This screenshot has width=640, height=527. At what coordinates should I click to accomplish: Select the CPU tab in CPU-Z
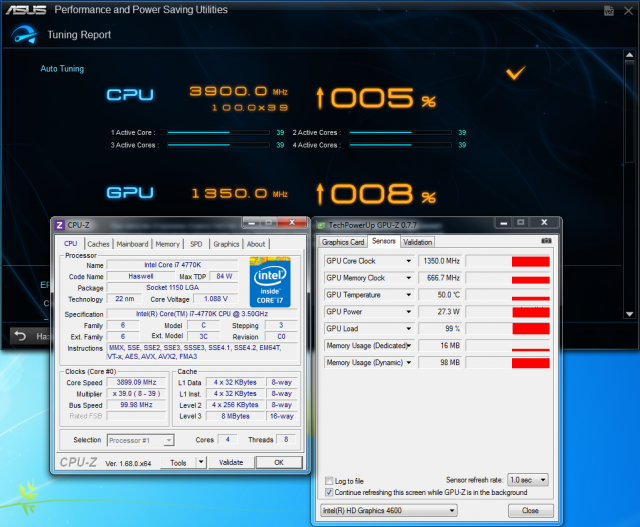(x=71, y=243)
